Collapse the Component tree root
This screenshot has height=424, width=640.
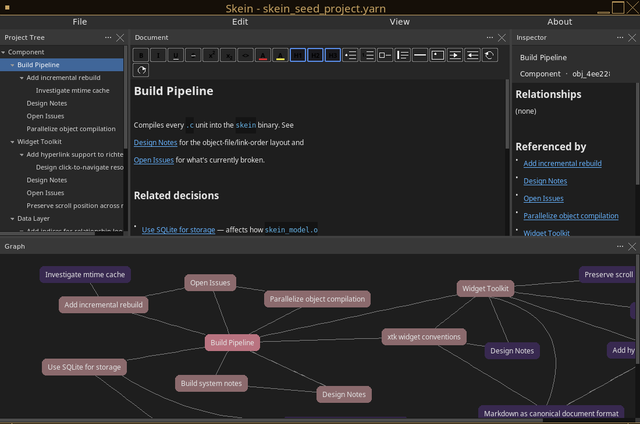click(3, 52)
